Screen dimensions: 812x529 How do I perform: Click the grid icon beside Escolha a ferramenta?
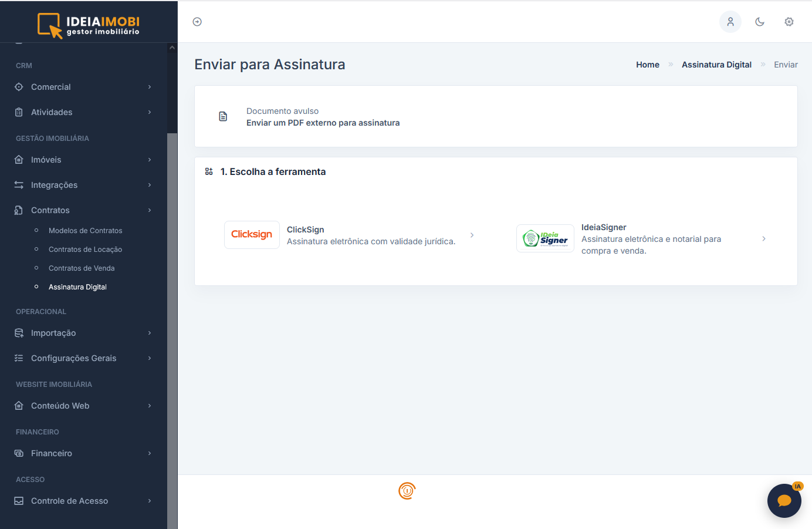point(209,171)
